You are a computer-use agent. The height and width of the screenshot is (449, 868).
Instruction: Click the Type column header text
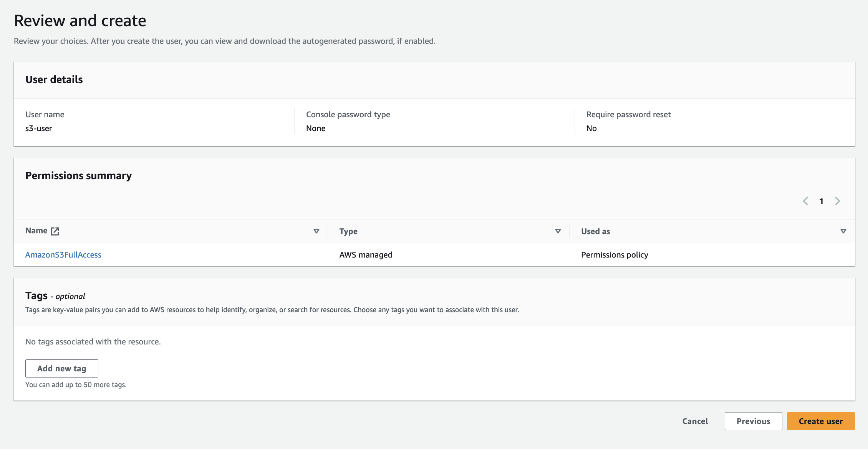(x=348, y=231)
